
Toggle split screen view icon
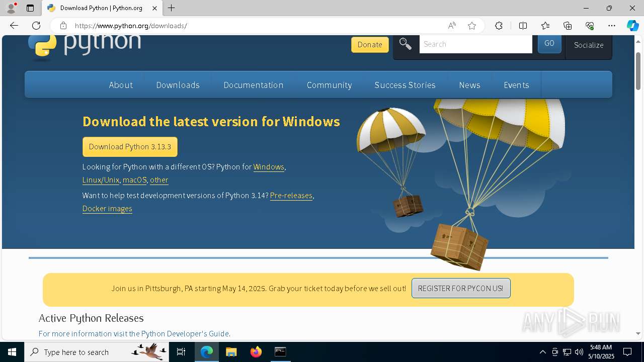coord(523,26)
